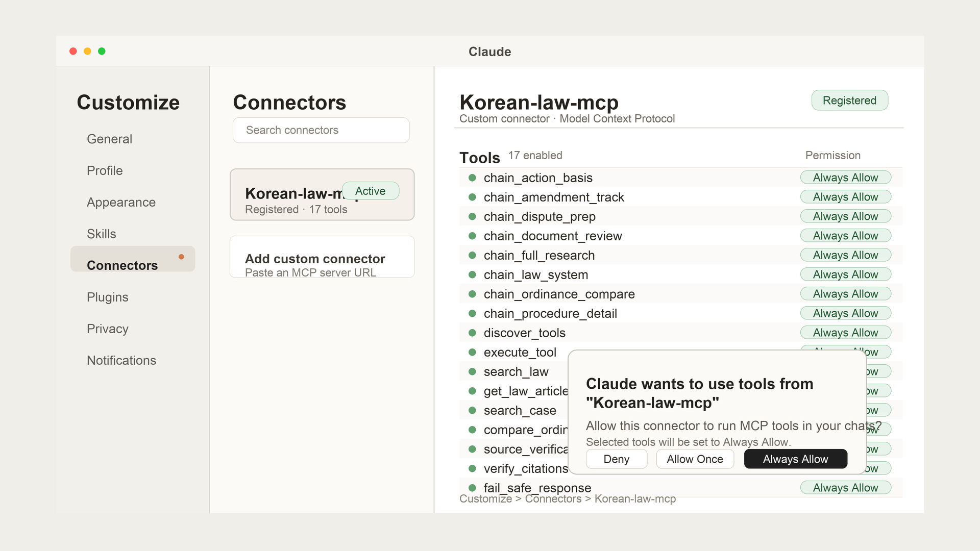Screen dimensions: 980x551
Task: Click the Korean-law-mcp breadcrumb item
Action: 635,499
